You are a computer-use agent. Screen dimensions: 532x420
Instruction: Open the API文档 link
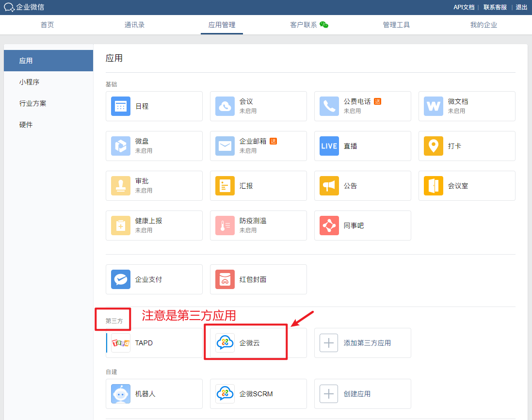click(464, 7)
